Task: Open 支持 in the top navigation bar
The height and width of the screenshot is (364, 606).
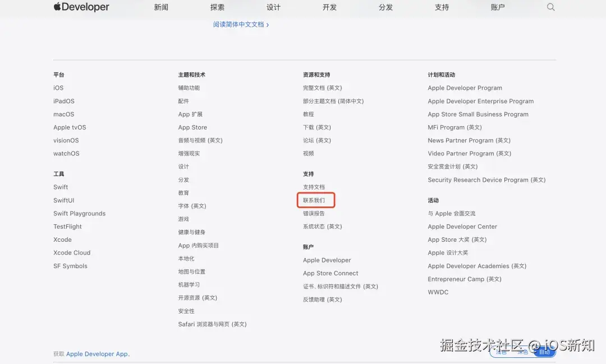Action: pyautogui.click(x=442, y=7)
